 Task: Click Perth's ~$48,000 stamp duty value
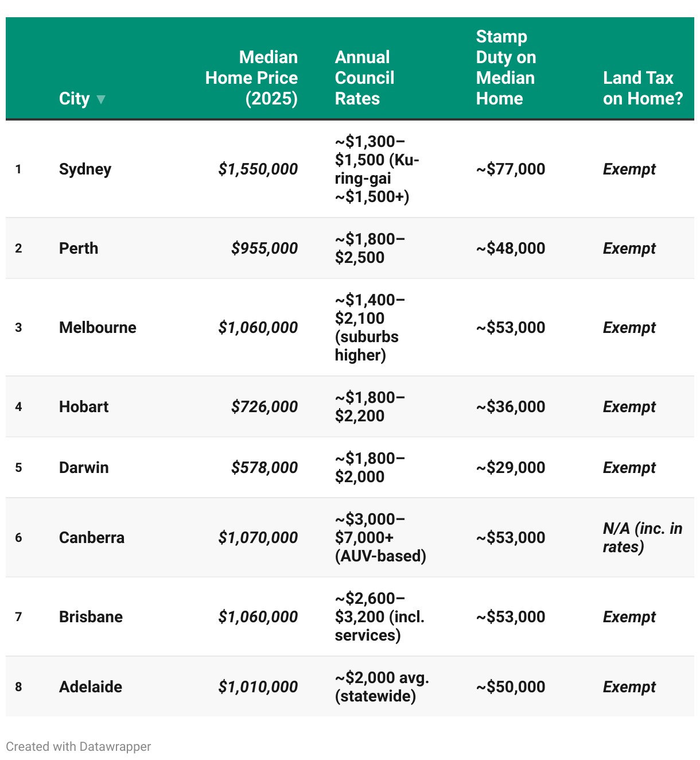coord(511,248)
